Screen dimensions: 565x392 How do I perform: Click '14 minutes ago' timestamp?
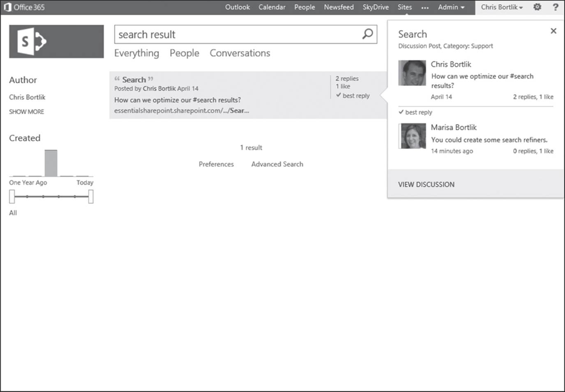pyautogui.click(x=452, y=151)
